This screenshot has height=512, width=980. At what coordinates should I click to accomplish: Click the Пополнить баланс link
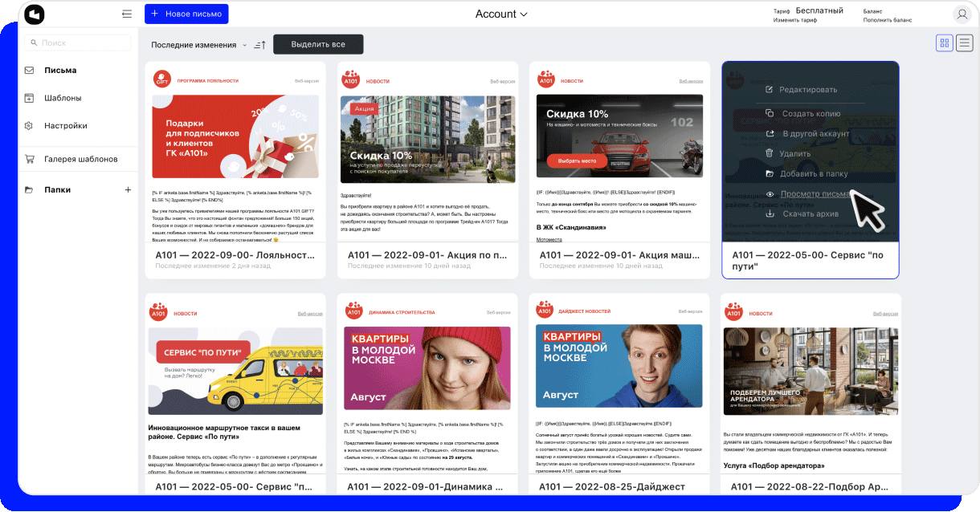[888, 20]
